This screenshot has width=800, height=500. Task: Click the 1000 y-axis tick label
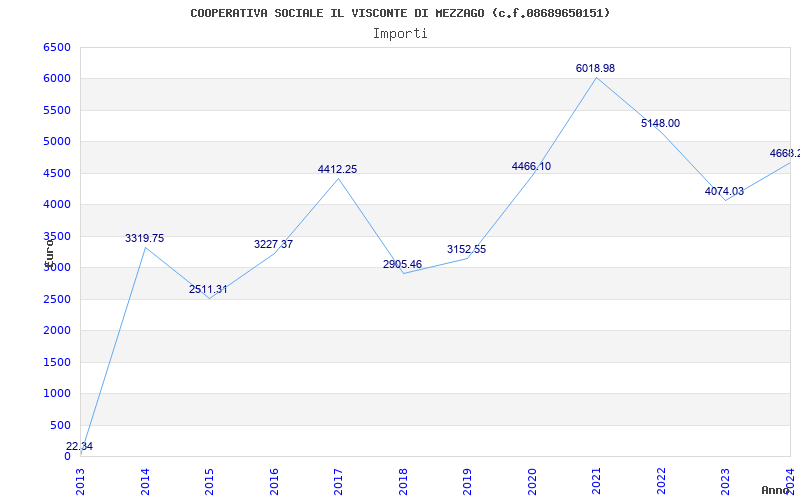(57, 393)
